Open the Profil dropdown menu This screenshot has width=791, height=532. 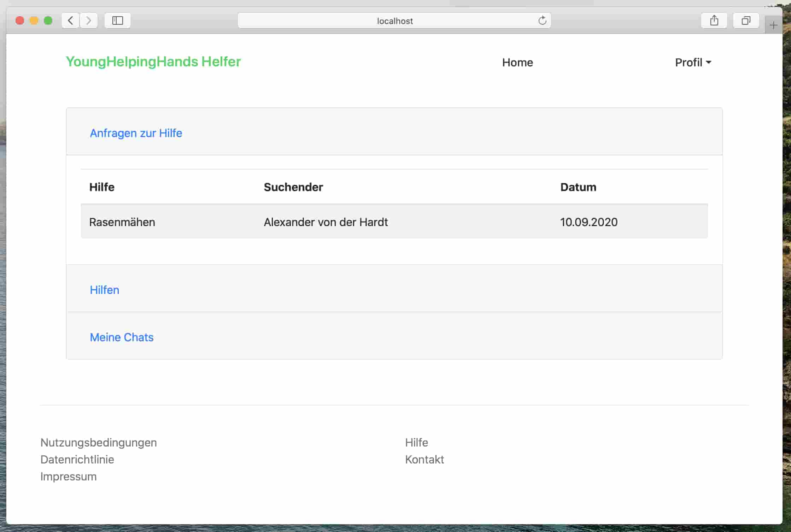pos(693,63)
